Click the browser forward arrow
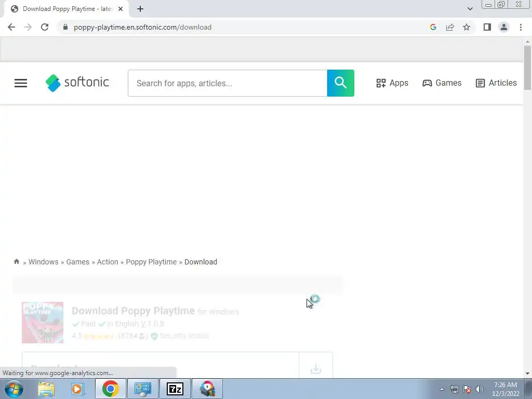The width and height of the screenshot is (532, 399). tap(28, 27)
